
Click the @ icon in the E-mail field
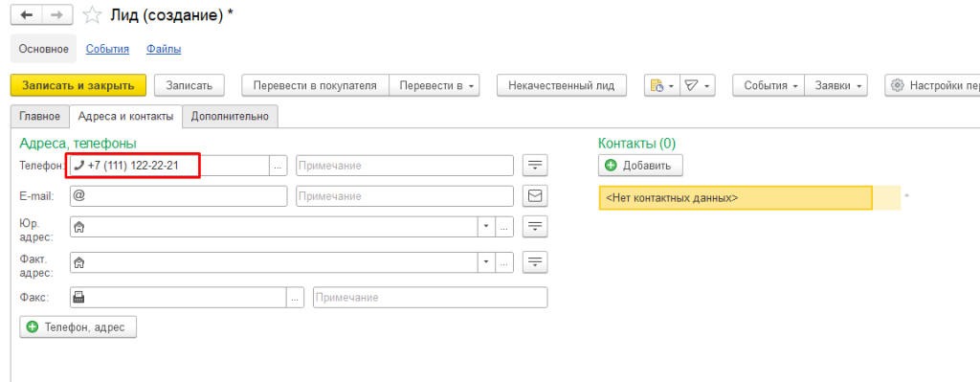pyautogui.click(x=78, y=195)
